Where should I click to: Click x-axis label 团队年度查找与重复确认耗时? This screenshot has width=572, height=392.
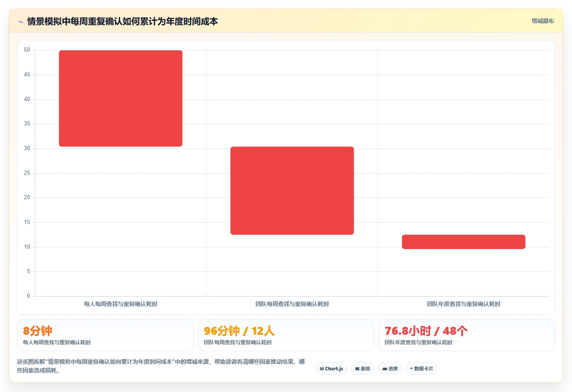click(x=464, y=304)
